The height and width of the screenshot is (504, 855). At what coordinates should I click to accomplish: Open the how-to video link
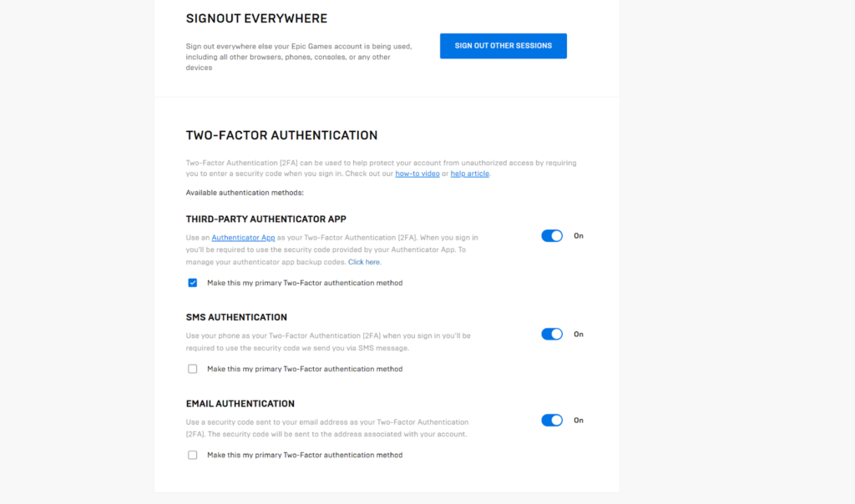[x=417, y=174]
